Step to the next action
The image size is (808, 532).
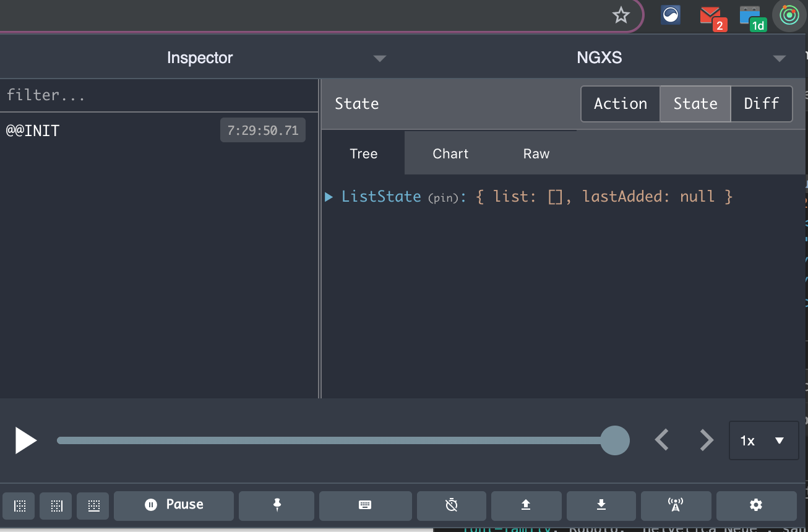coord(707,440)
